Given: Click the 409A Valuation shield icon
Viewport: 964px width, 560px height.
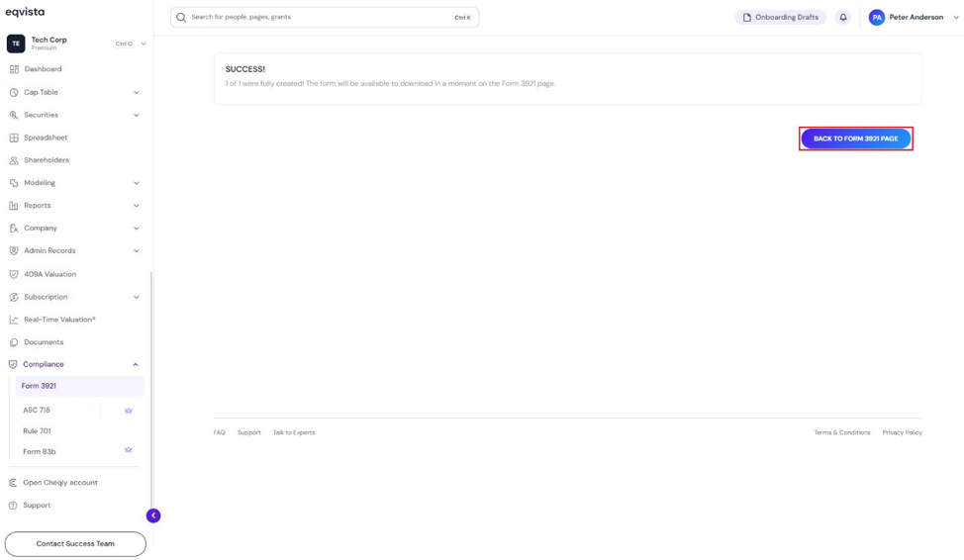Looking at the screenshot, I should (x=14, y=274).
